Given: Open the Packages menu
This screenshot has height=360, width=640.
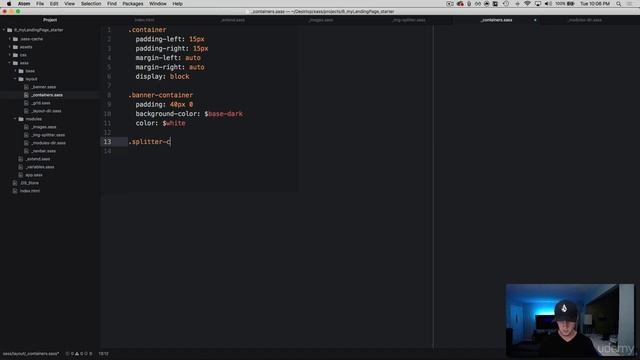Looking at the screenshot, I should [x=133, y=4].
